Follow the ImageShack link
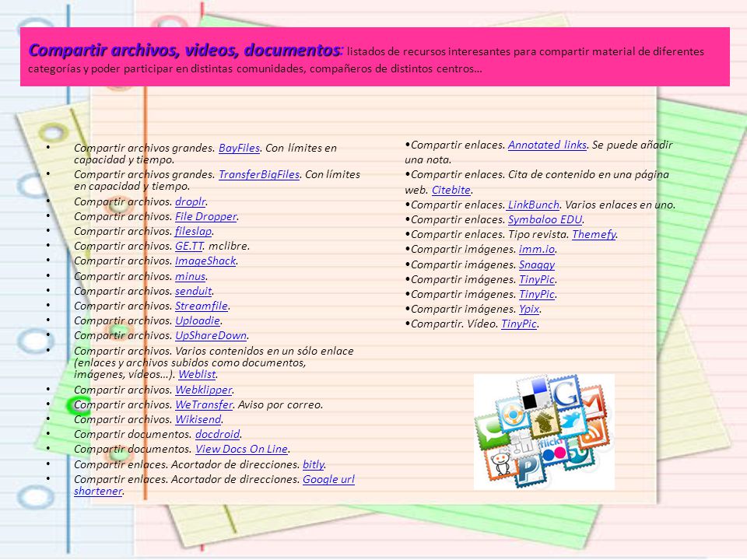 [205, 261]
